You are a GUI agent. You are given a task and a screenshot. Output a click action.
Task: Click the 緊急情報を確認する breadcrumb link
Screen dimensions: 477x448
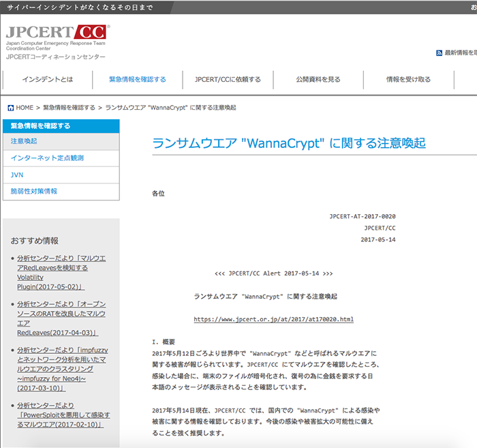coord(69,108)
